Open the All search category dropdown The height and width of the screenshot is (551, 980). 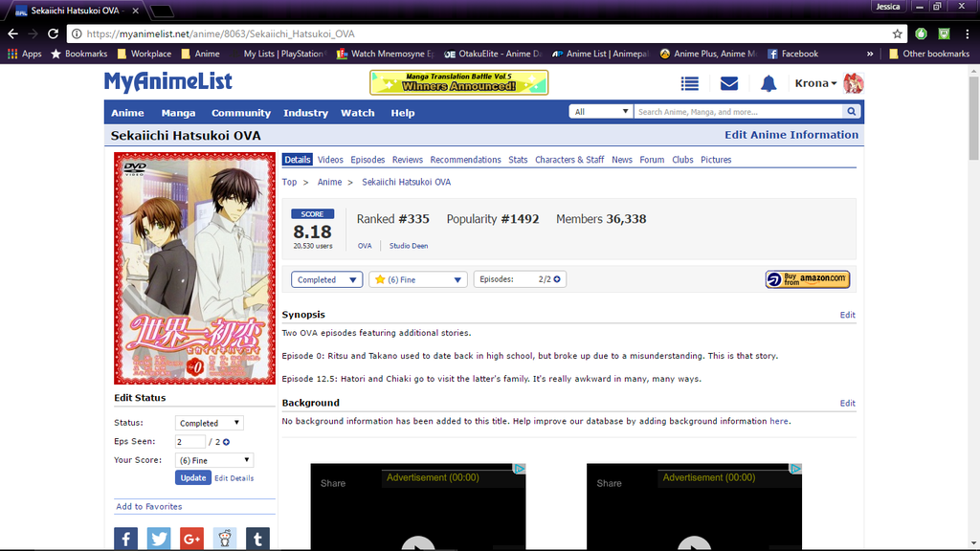[601, 112]
